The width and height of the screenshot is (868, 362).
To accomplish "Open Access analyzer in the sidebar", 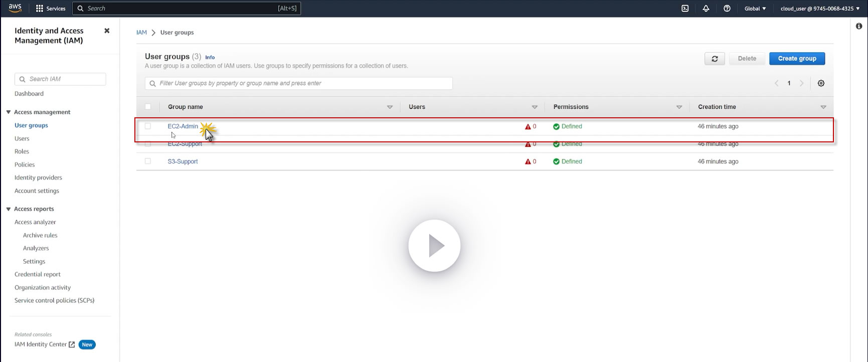I will pos(35,222).
